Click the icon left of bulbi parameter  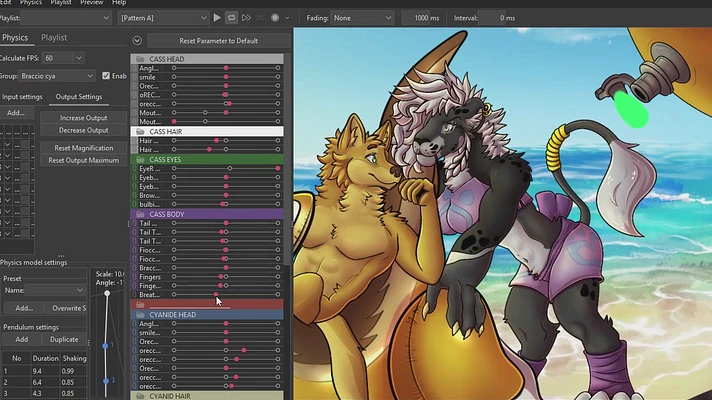click(134, 204)
